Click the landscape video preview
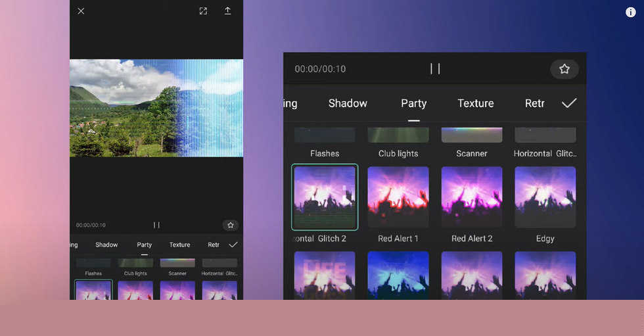The width and height of the screenshot is (644, 336). click(x=156, y=108)
